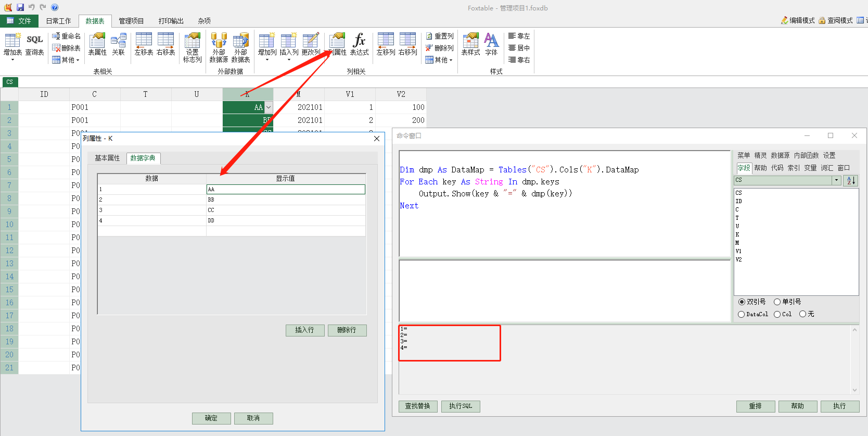Select the 双引号 radio button
This screenshot has height=436, width=868.
(x=752, y=302)
